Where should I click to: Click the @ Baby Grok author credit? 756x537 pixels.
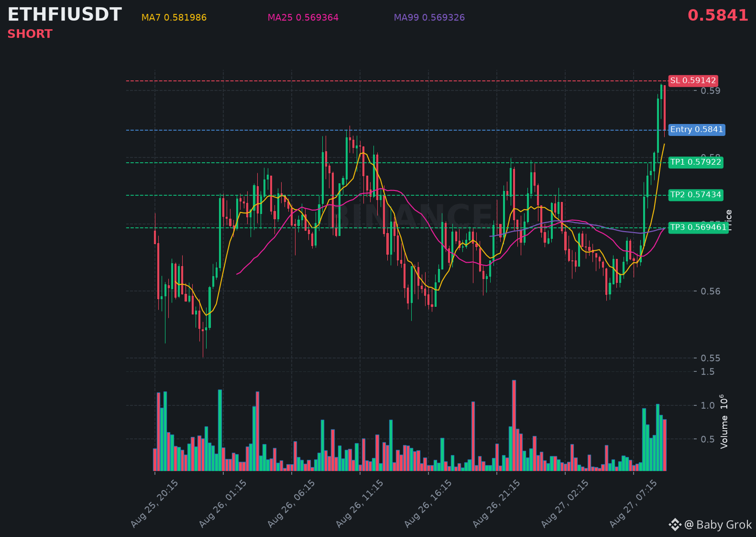[718, 525]
